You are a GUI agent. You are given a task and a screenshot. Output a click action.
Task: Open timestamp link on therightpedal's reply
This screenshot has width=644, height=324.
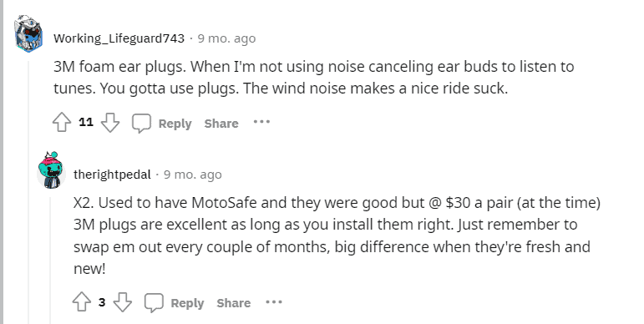193,175
